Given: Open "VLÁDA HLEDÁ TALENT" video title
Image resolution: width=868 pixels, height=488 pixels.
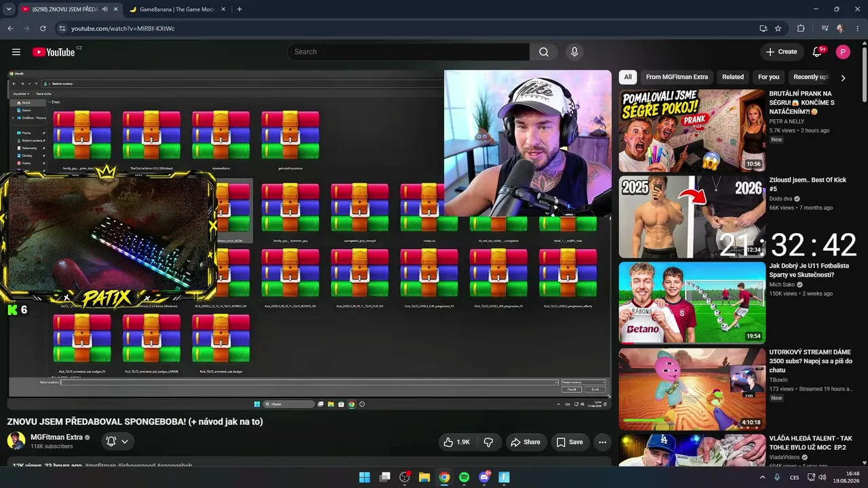Looking at the screenshot, I should 810,443.
